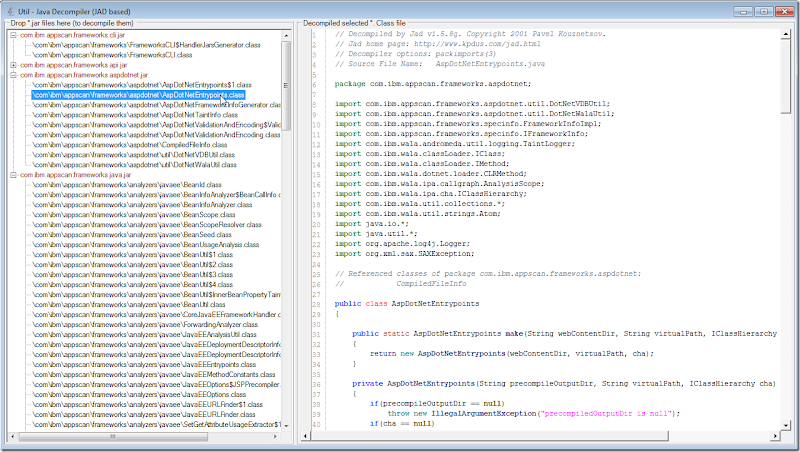The height and width of the screenshot is (452, 800).
Task: Open JavaEEURLFinder$1.class entry
Action: [x=148, y=405]
